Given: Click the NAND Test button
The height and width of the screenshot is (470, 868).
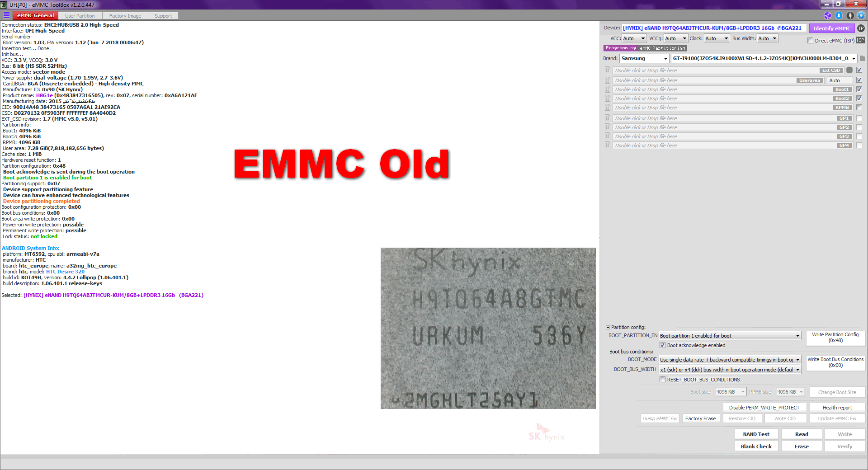Looking at the screenshot, I should (x=756, y=434).
